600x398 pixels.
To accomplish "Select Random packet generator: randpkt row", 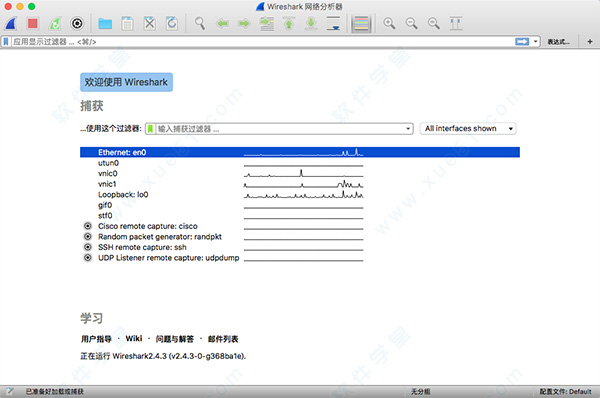I will [160, 237].
